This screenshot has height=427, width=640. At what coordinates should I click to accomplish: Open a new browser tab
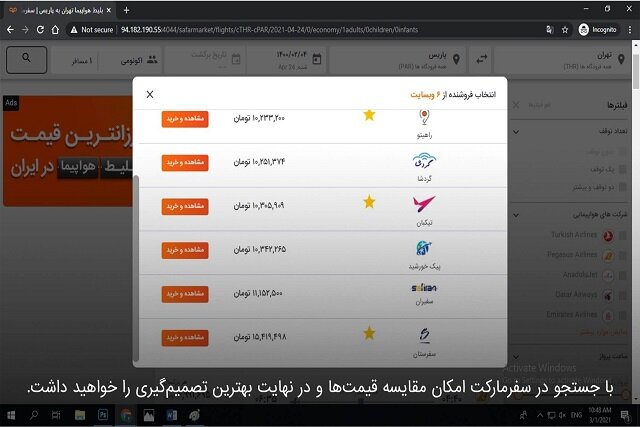[x=127, y=10]
